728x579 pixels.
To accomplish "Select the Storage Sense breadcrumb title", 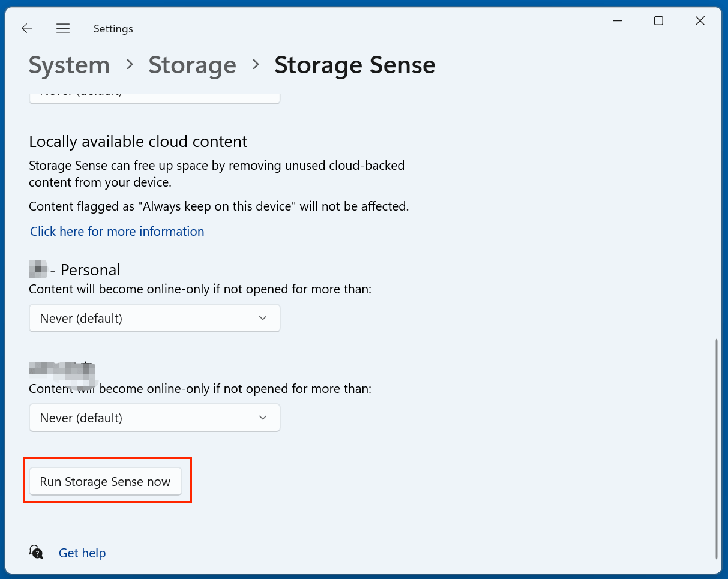I will (354, 65).
